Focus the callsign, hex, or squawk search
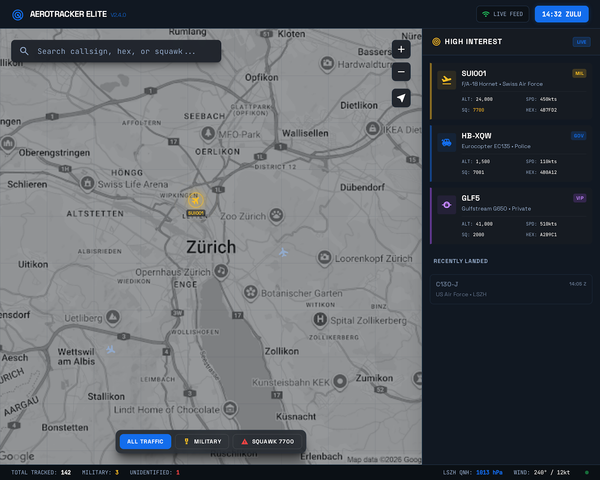The height and width of the screenshot is (480, 600). pos(116,51)
